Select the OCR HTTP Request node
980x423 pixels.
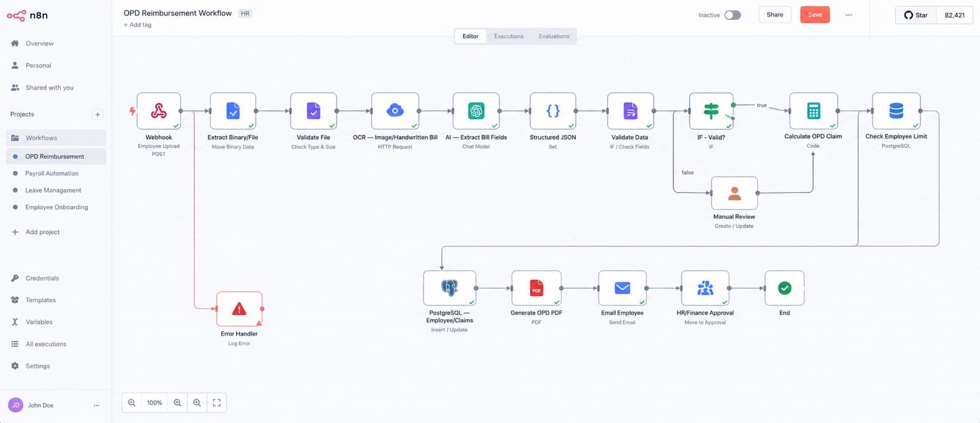tap(395, 111)
